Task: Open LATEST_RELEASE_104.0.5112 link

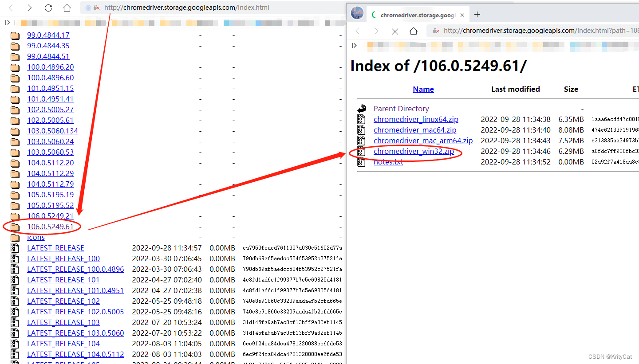Action: tap(75, 354)
